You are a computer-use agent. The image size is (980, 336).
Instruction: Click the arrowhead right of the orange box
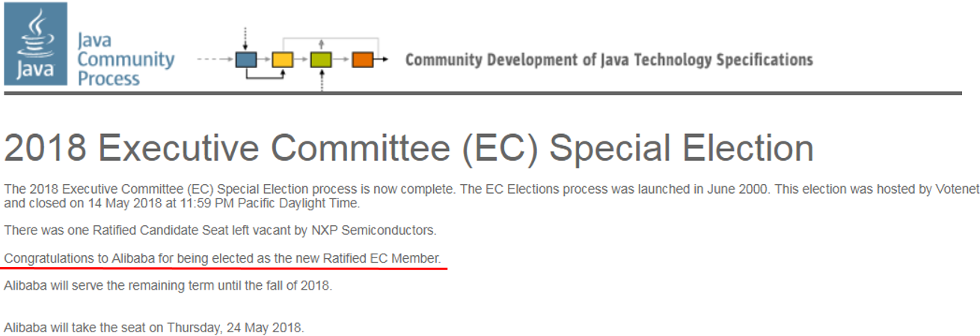click(383, 59)
